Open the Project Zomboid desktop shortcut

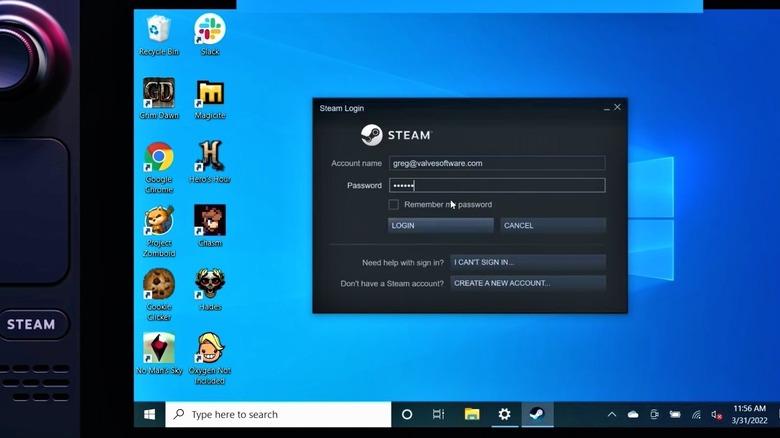point(158,222)
